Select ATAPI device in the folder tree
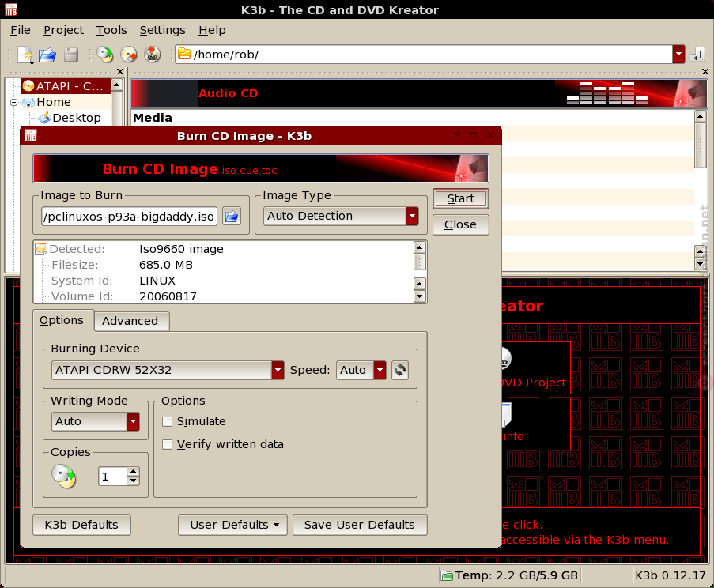Screen dimensions: 714x588 click(x=65, y=86)
